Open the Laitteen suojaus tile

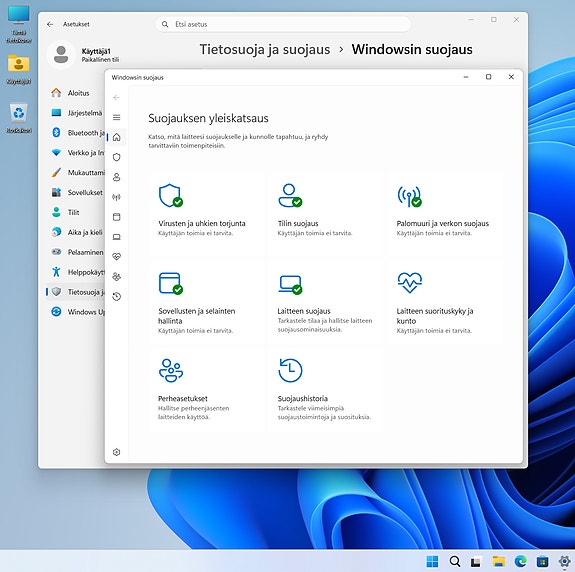point(326,302)
